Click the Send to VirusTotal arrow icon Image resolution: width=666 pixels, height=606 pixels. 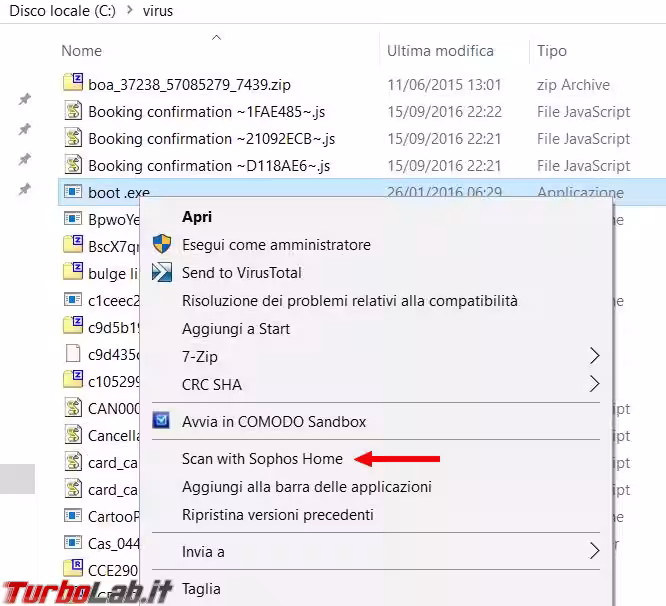coord(162,272)
